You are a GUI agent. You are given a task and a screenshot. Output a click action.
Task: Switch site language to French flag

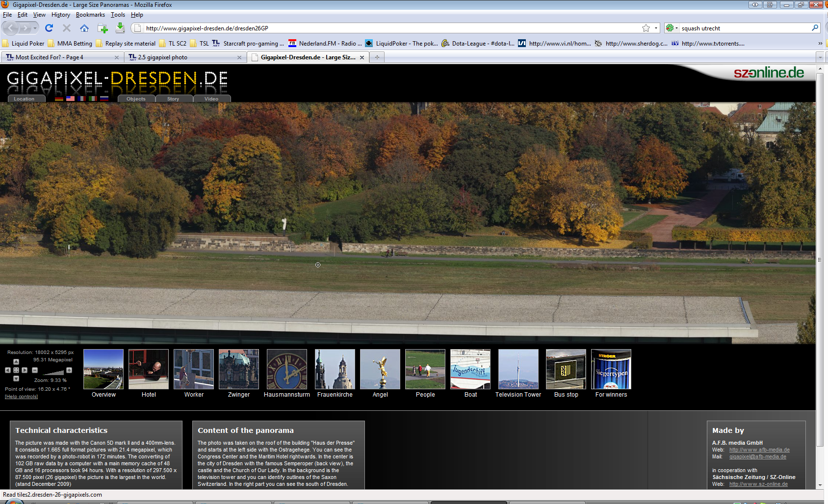point(81,99)
